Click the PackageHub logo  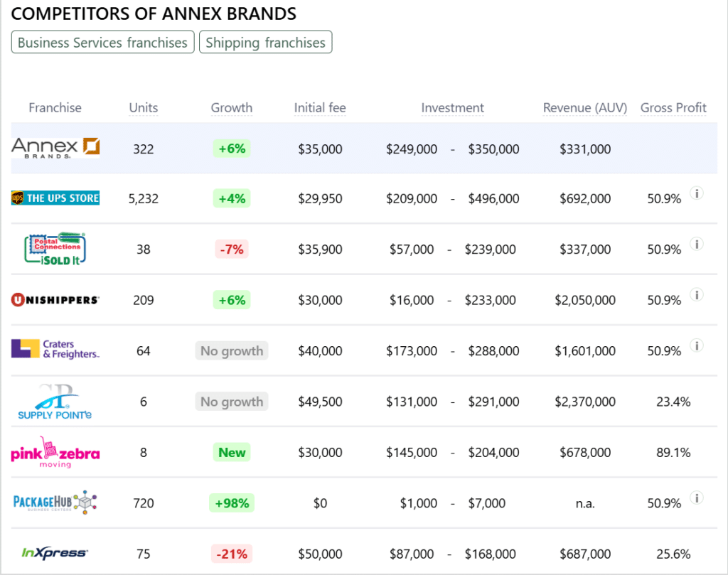pos(55,502)
